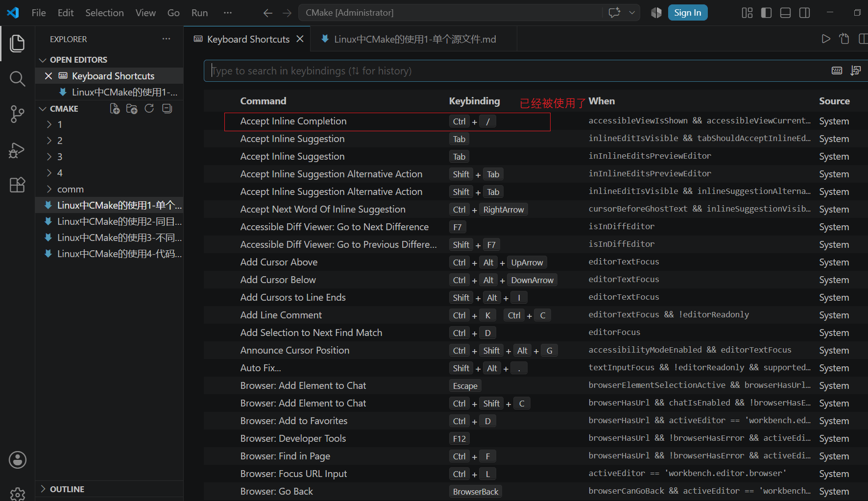Collapse the OPEN EDITORS section

(78, 60)
